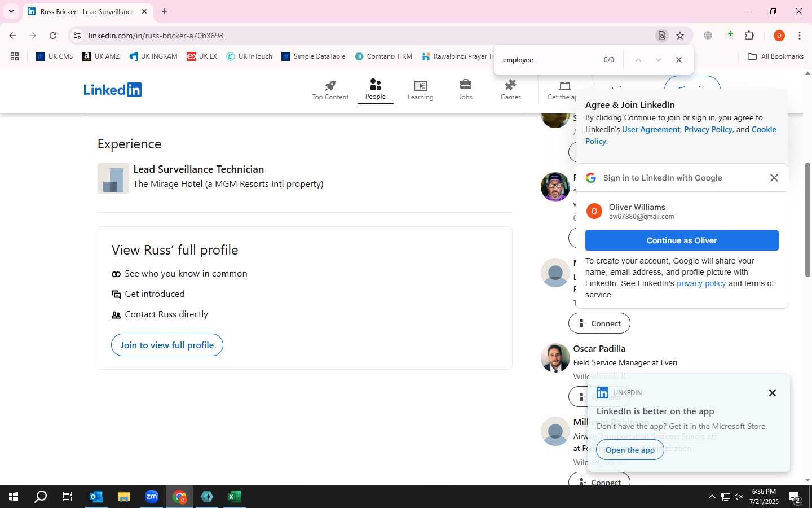Screen dimensions: 812x508
Task: Close the Sign in with Google dialog
Action: pyautogui.click(x=774, y=178)
